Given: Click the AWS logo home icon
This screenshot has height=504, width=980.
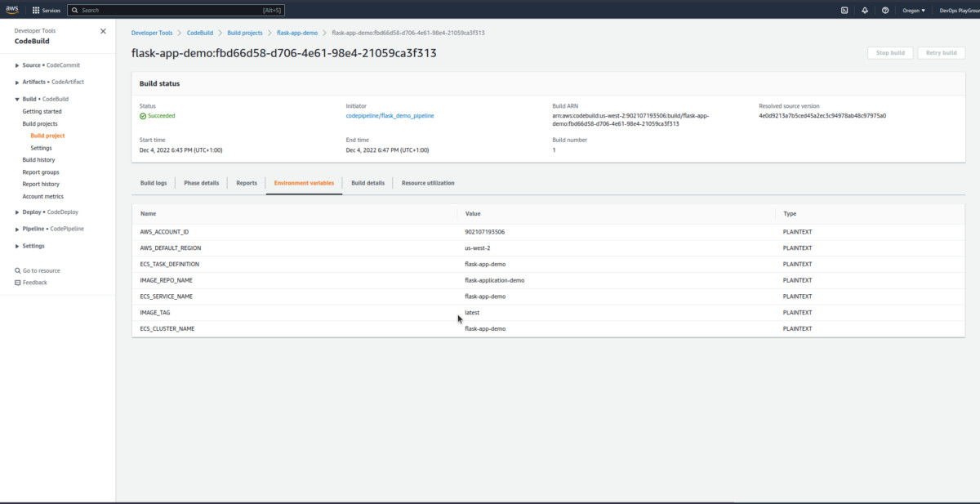Looking at the screenshot, I should pyautogui.click(x=14, y=10).
